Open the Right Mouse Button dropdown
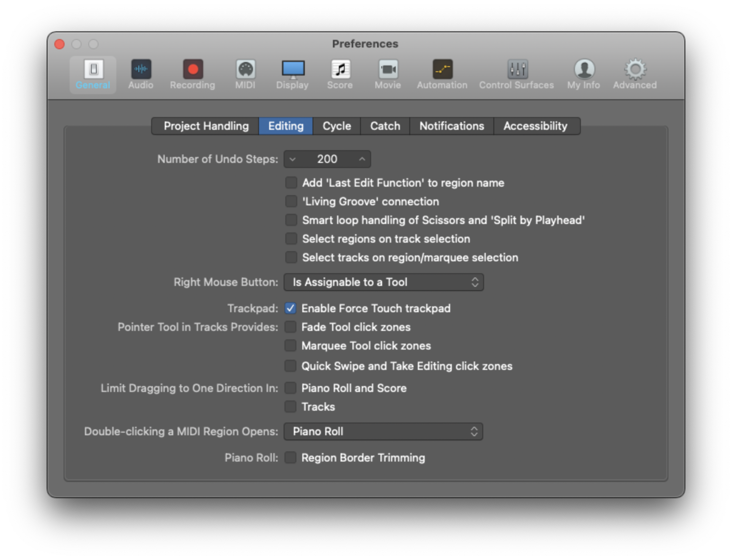This screenshot has width=732, height=560. click(x=384, y=282)
